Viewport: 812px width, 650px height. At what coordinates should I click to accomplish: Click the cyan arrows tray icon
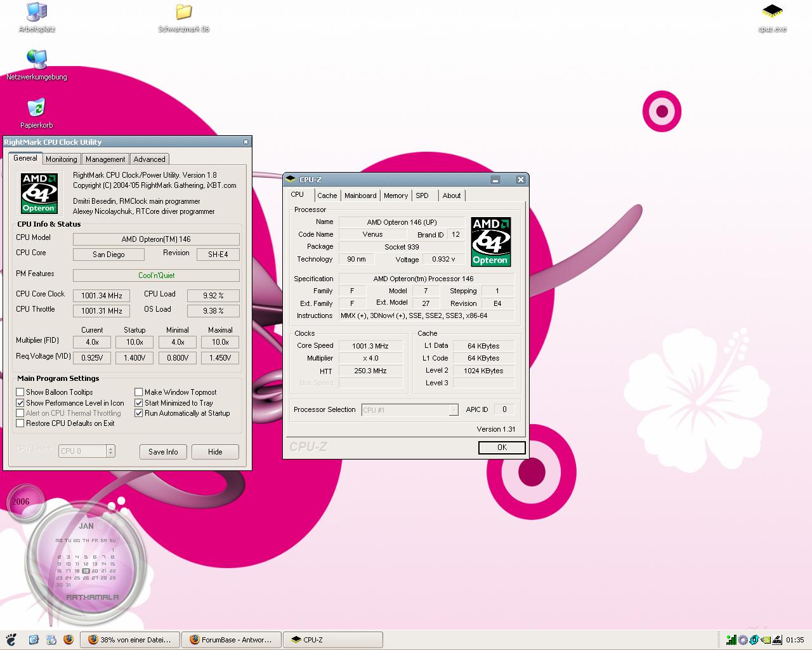[754, 640]
